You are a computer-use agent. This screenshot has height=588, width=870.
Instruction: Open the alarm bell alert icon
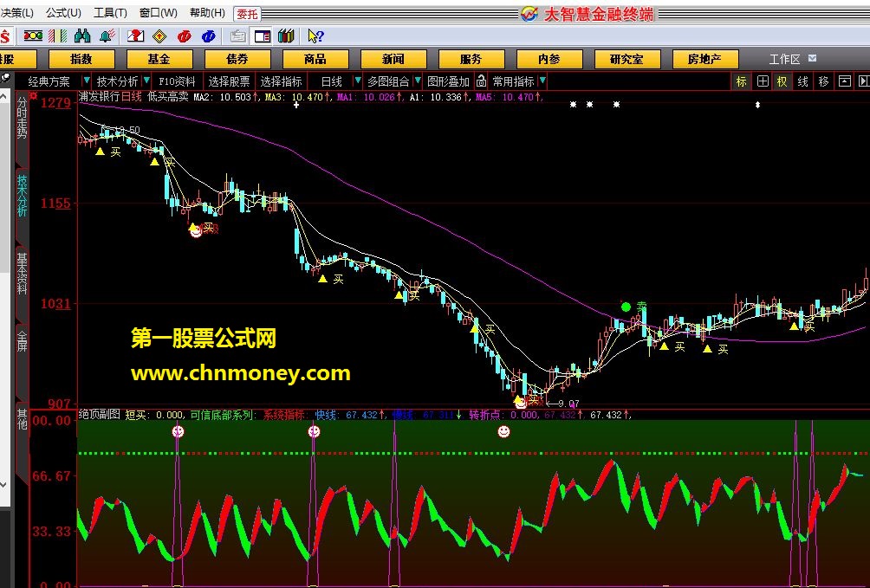point(107,36)
